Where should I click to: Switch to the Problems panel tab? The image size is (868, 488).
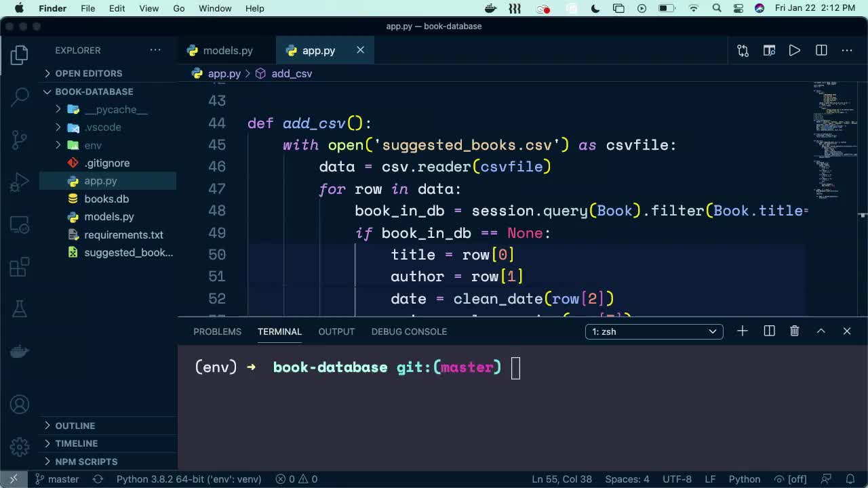217,331
